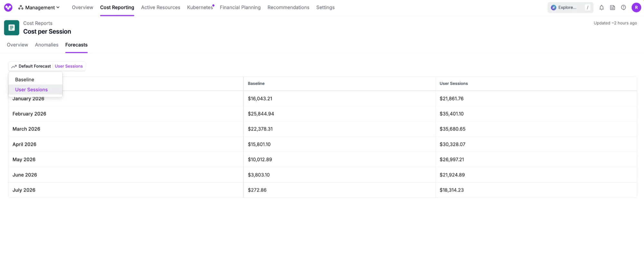644x255 pixels.
Task: Click the February 2026 row label
Action: 29,114
